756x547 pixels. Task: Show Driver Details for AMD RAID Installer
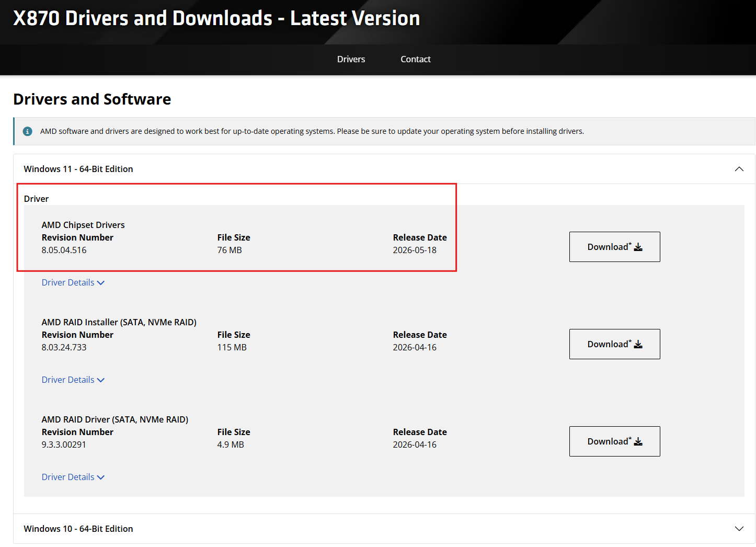click(73, 380)
